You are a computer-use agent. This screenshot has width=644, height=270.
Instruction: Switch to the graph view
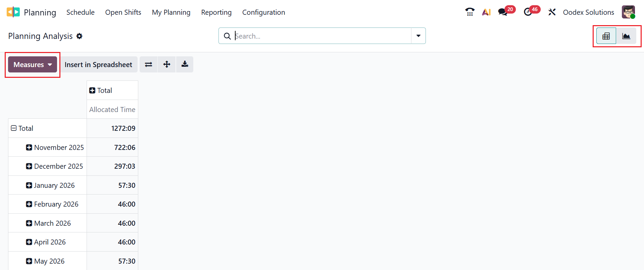pos(626,36)
